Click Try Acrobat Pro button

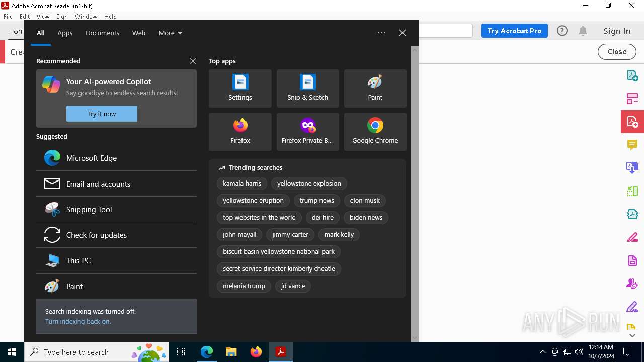click(514, 31)
